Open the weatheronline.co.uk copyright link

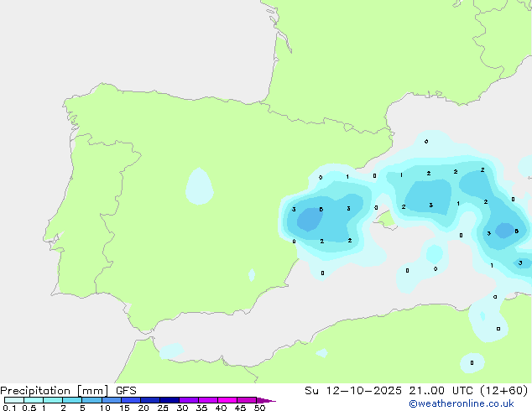[462, 403]
